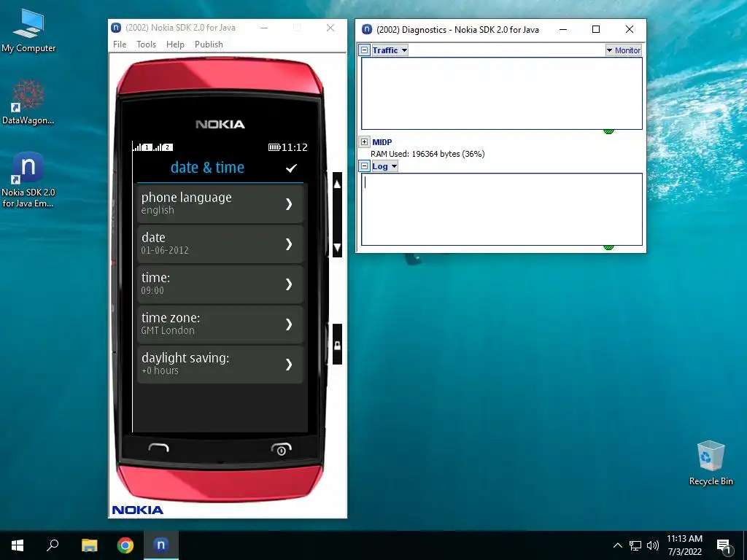Screen dimensions: 747x560
Task: Show hidden system tray icons
Action: coord(617,545)
